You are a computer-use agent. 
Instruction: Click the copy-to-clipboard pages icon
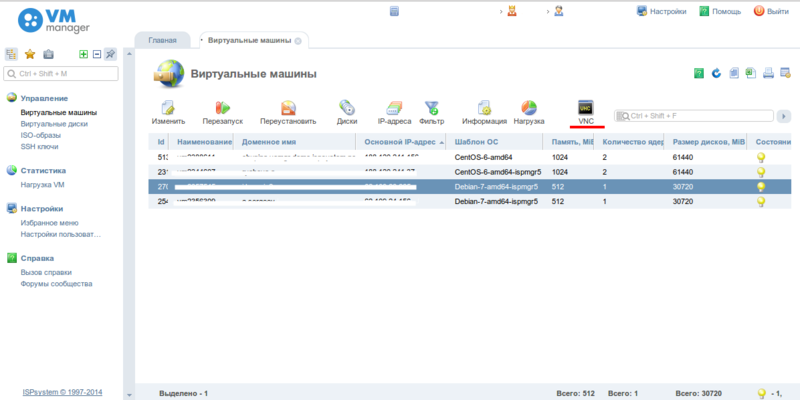pyautogui.click(x=734, y=73)
